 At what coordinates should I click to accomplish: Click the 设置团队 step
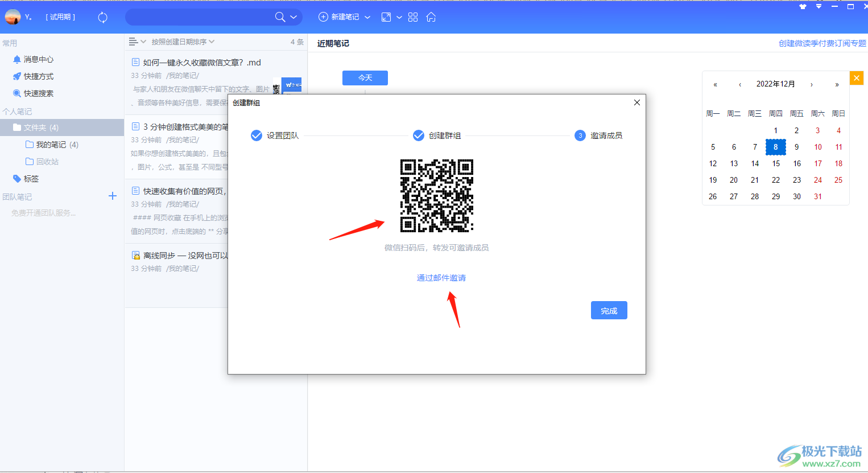tap(276, 135)
